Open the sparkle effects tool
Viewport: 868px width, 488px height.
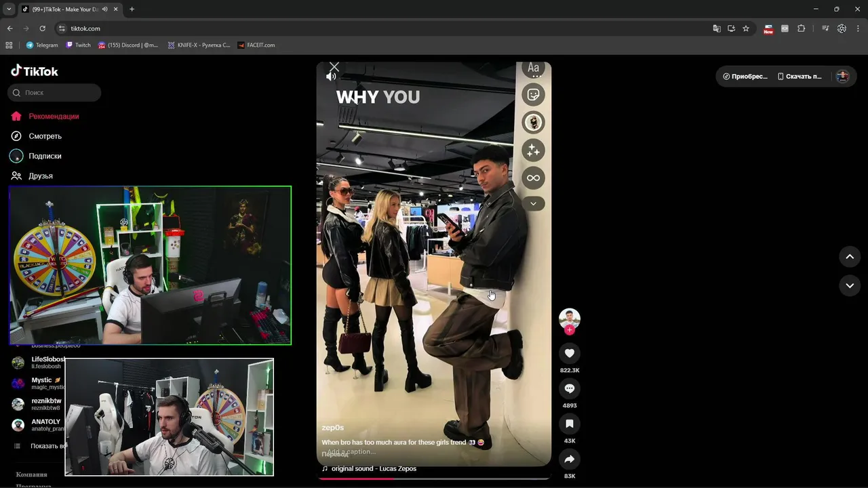[534, 150]
